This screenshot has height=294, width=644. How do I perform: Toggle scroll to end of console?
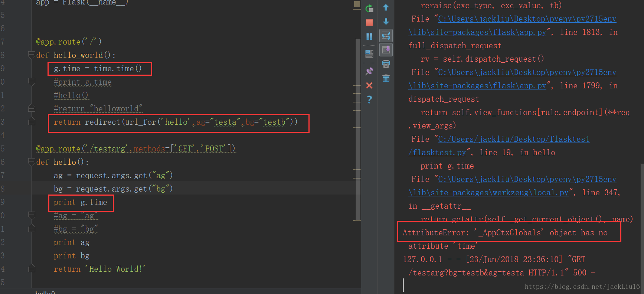coord(386,50)
